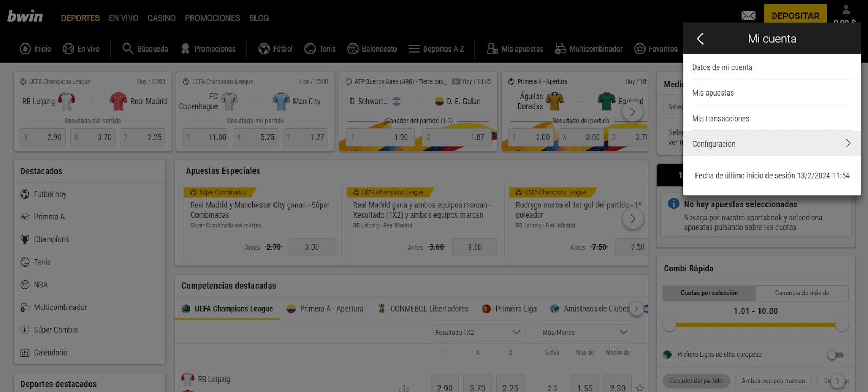This screenshot has width=868, height=392.
Task: Open the EN VIVO top menu
Action: (123, 18)
